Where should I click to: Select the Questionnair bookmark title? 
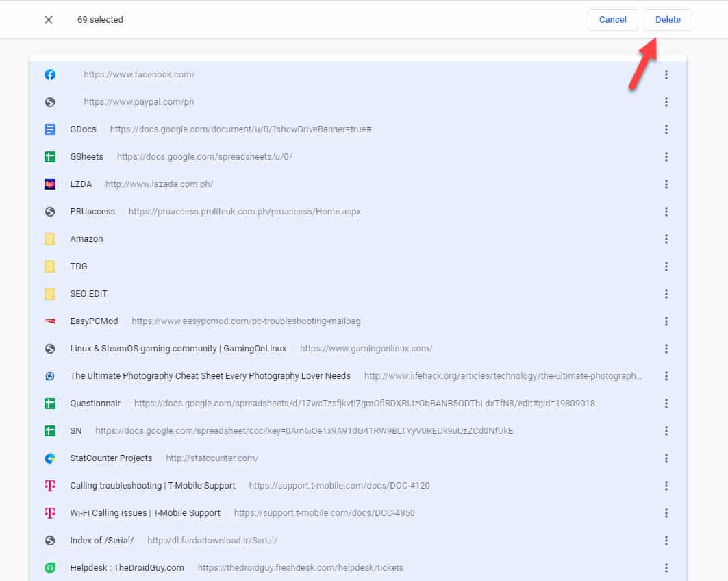tap(95, 404)
